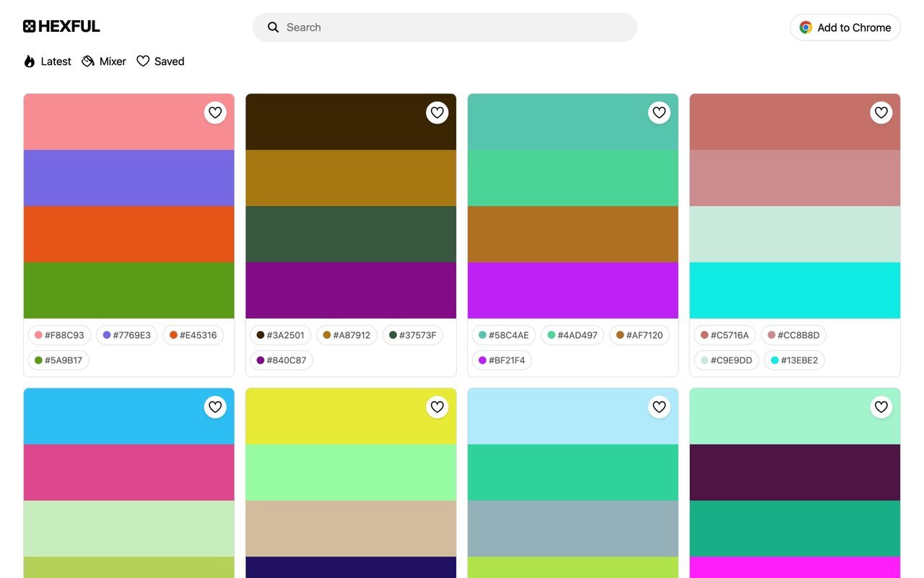Image resolution: width=924 pixels, height=578 pixels.
Task: Select the dark plum color band
Action: pyautogui.click(x=795, y=473)
